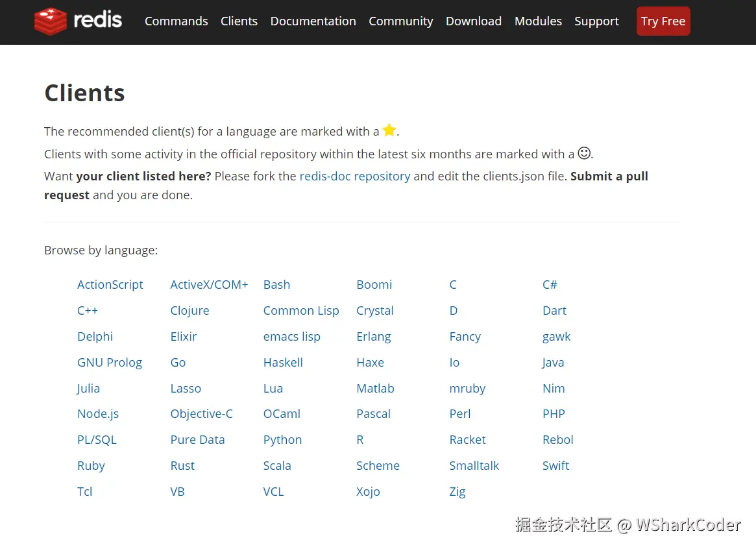Click the PHP link

554,414
